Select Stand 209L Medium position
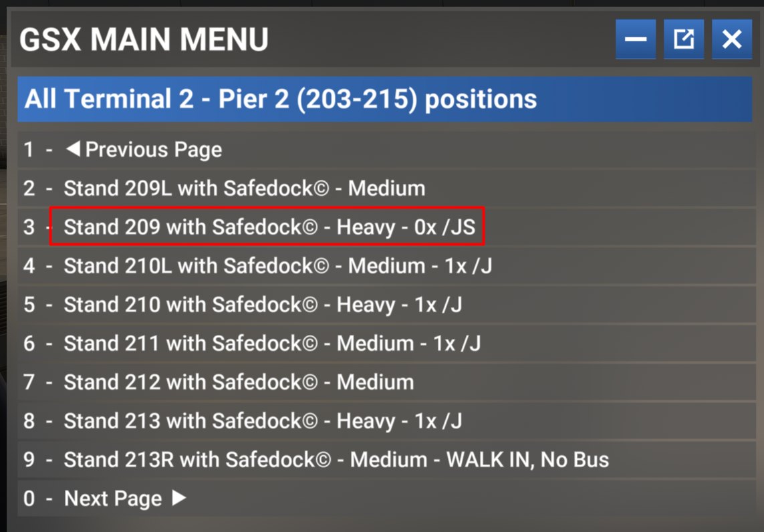The image size is (764, 532). [244, 188]
